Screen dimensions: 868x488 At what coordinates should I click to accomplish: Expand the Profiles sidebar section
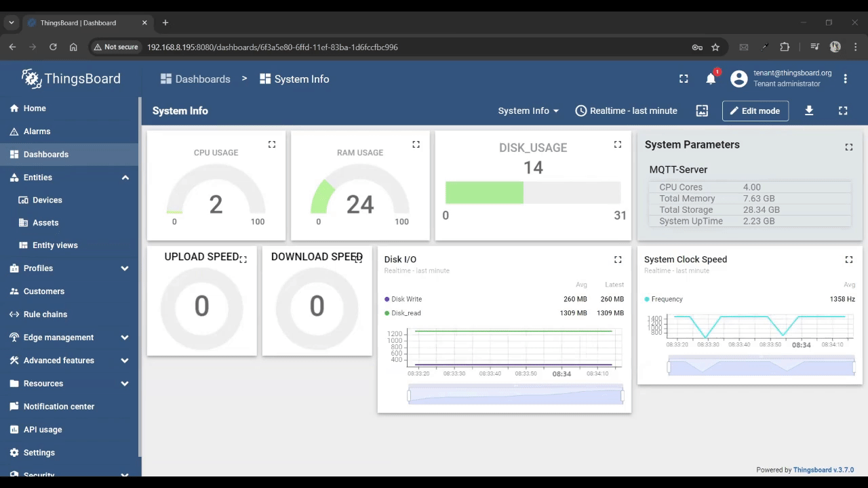point(125,268)
